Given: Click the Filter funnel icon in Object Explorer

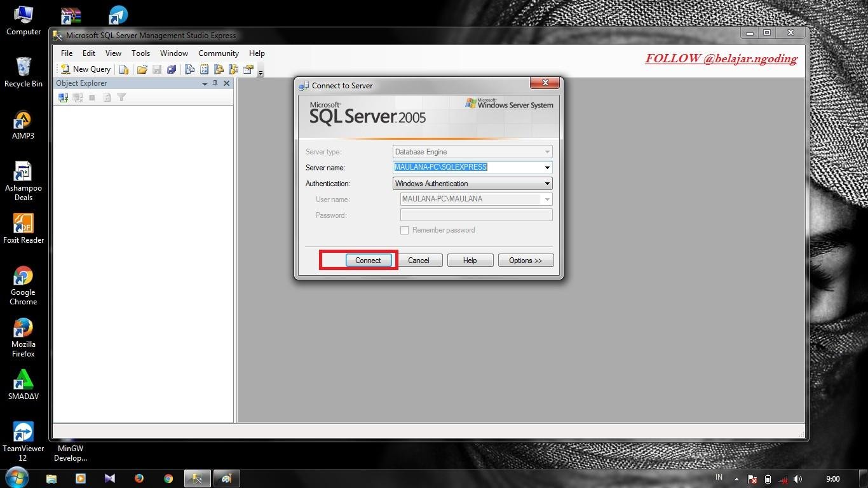Looking at the screenshot, I should coord(121,97).
